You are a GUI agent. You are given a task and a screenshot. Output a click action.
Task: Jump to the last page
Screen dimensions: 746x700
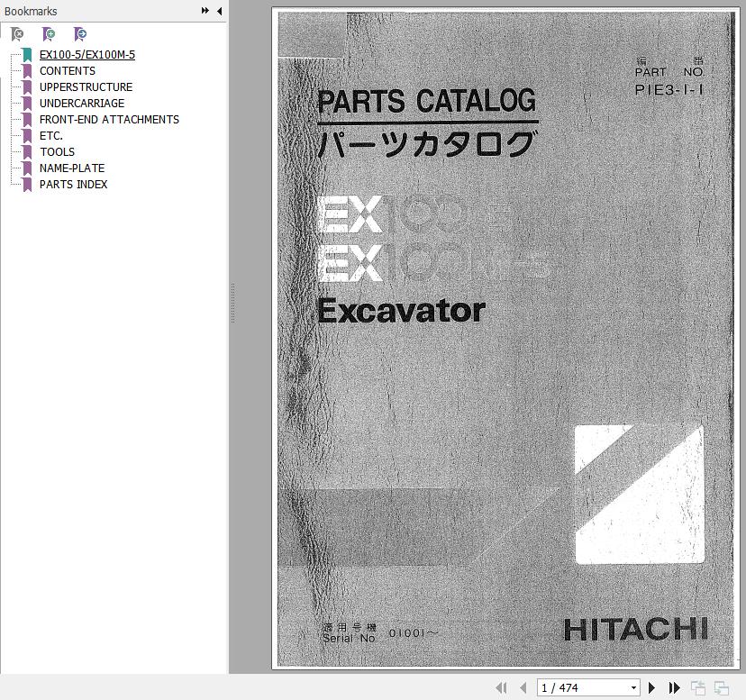674,687
